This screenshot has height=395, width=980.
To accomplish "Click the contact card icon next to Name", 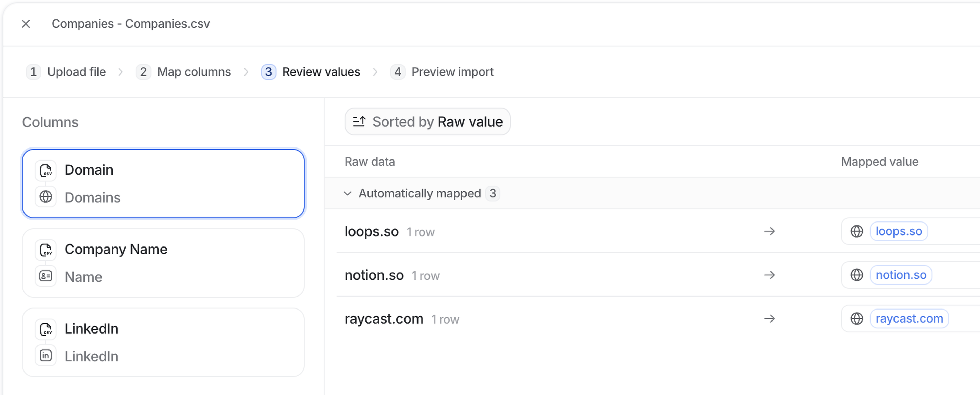I will [x=46, y=276].
